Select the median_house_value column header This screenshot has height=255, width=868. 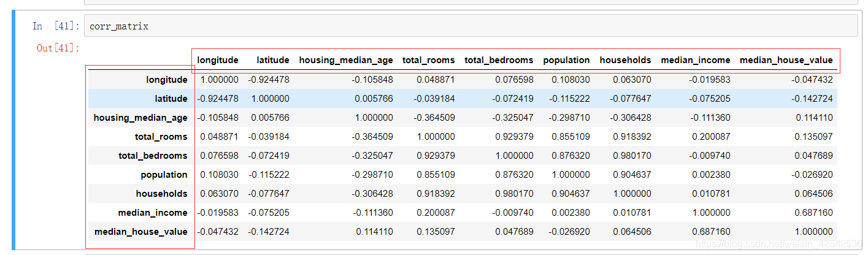(786, 60)
